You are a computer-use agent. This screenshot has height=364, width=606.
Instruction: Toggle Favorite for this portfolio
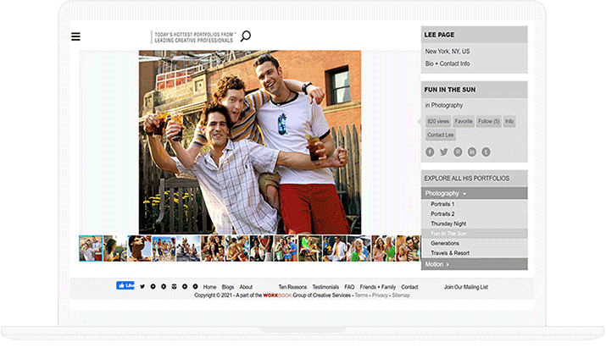point(464,122)
